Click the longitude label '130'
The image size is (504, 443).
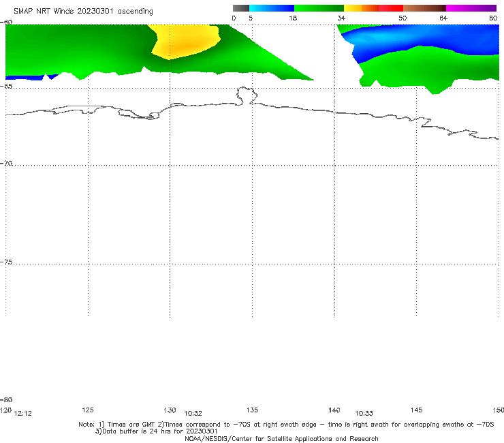(x=170, y=410)
